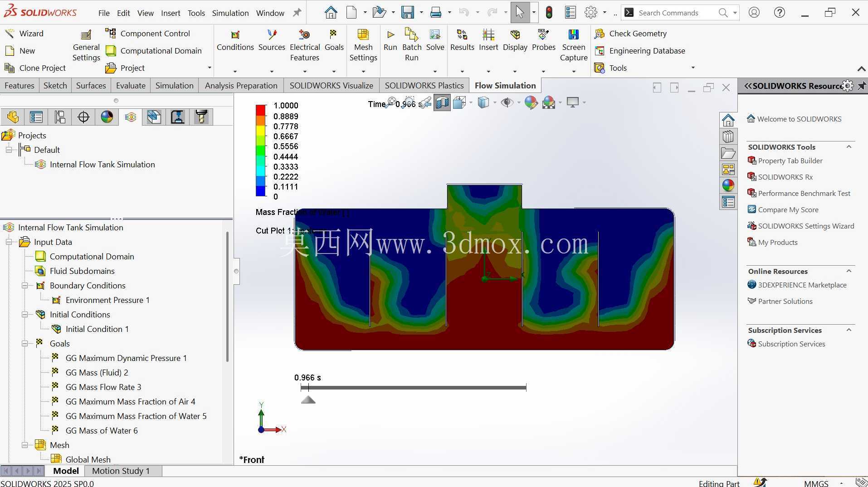Click the Conditions tool
The width and height of the screenshot is (868, 487).
[235, 41]
